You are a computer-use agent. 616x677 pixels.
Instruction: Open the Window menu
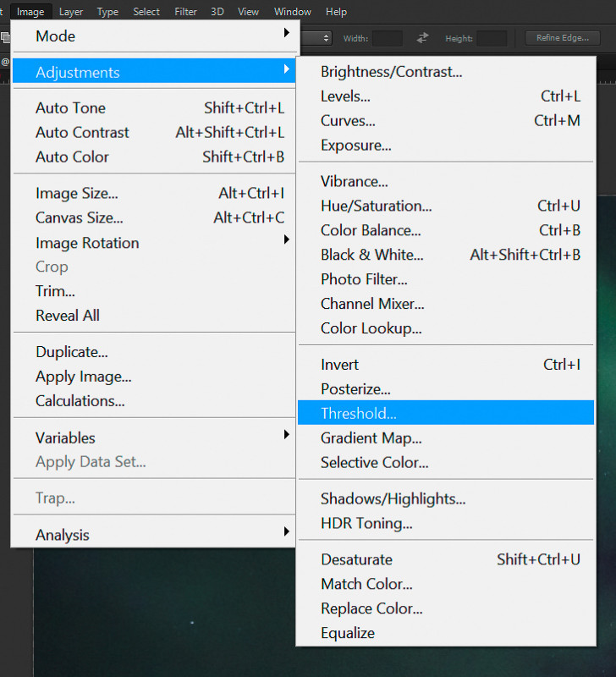click(x=293, y=12)
